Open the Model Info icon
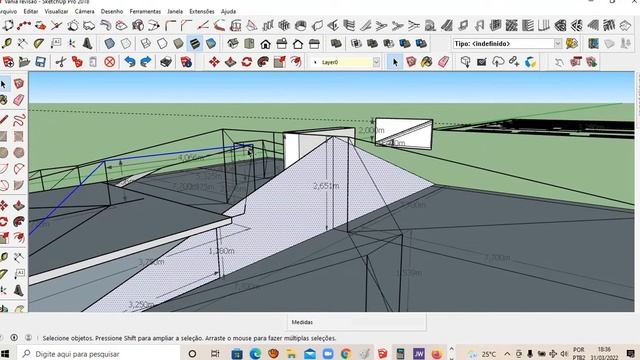The image size is (640, 360). pyautogui.click(x=186, y=62)
